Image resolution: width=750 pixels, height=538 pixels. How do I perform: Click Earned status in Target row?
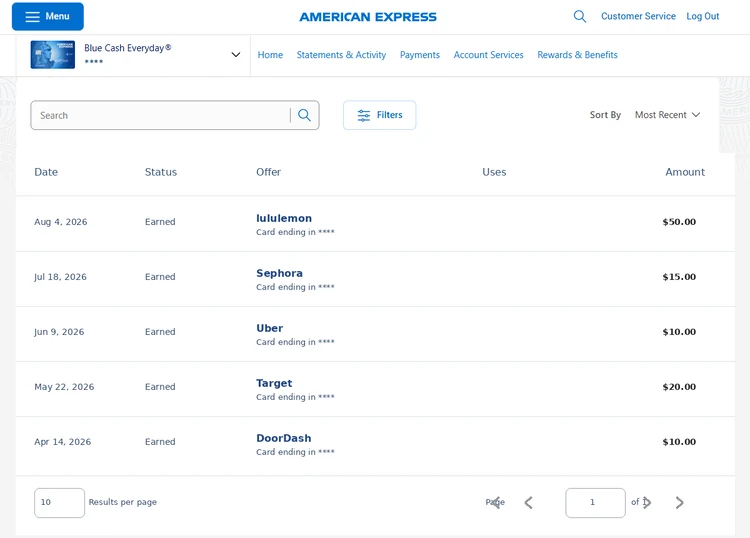(160, 387)
